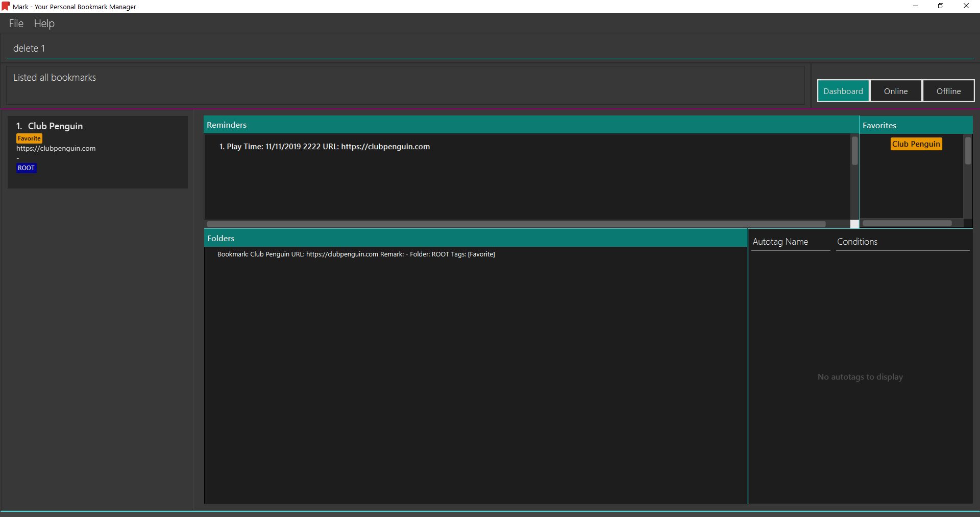Click the Reminders vertical scrollbar
980x517 pixels.
854,151
